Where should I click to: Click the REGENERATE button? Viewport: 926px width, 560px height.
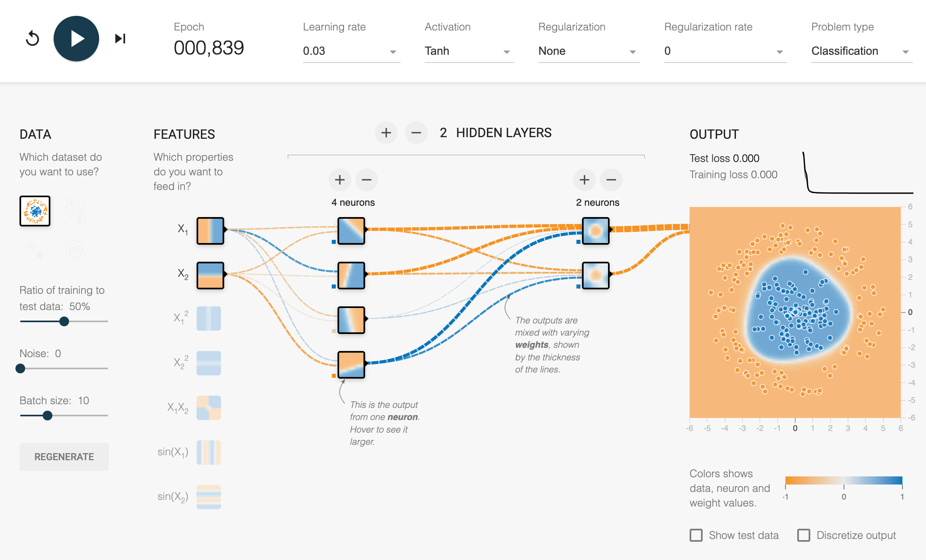pos(64,457)
